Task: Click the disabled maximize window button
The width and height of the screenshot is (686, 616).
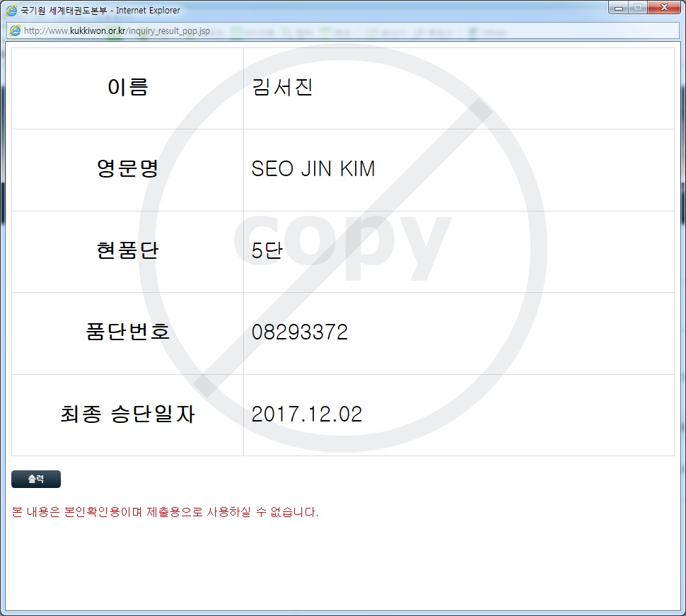Action: [638, 8]
